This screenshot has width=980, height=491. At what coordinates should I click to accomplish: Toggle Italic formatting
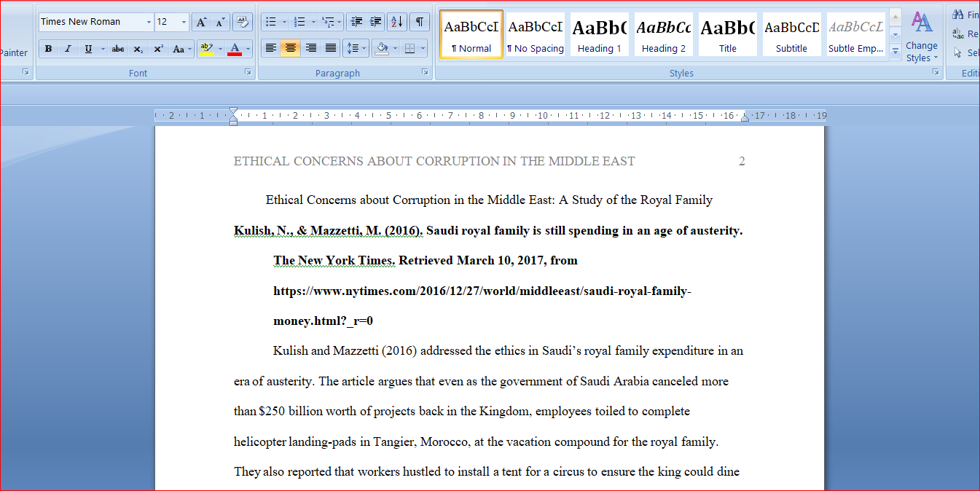(68, 49)
